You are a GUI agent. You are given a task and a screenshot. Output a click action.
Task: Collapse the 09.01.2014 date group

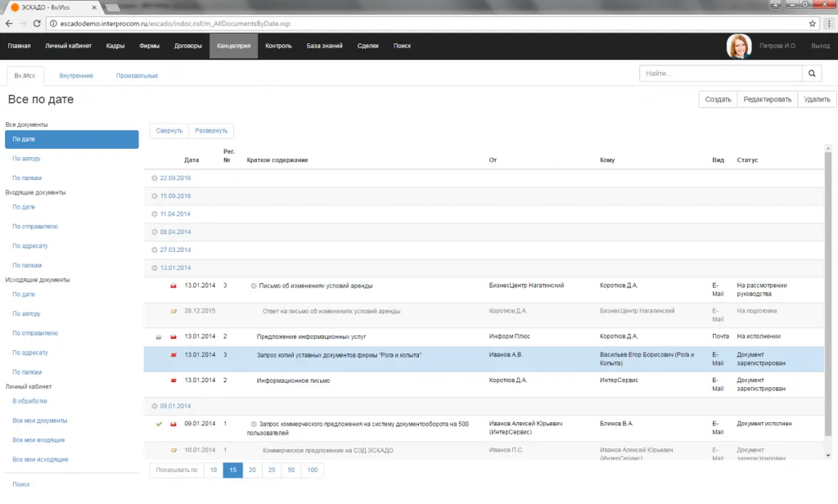pos(155,406)
